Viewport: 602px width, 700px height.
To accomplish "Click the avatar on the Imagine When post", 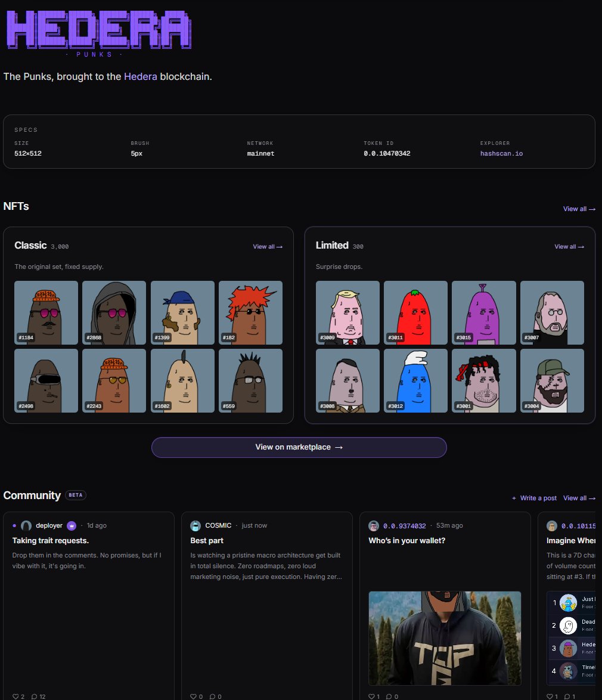I will click(x=552, y=526).
